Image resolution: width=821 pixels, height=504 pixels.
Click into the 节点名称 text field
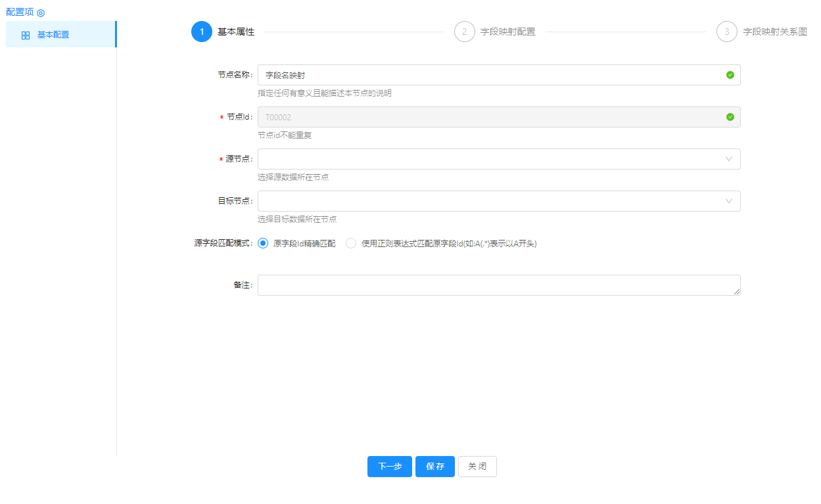click(490, 75)
